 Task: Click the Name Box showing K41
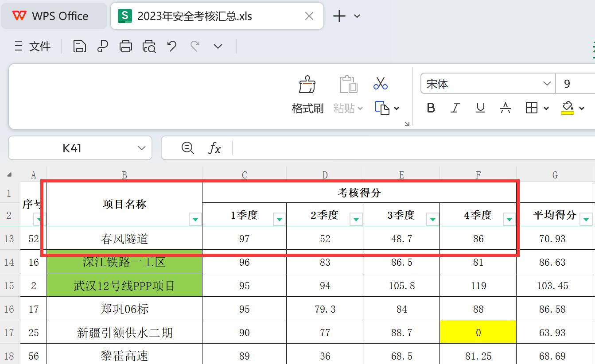(x=72, y=148)
